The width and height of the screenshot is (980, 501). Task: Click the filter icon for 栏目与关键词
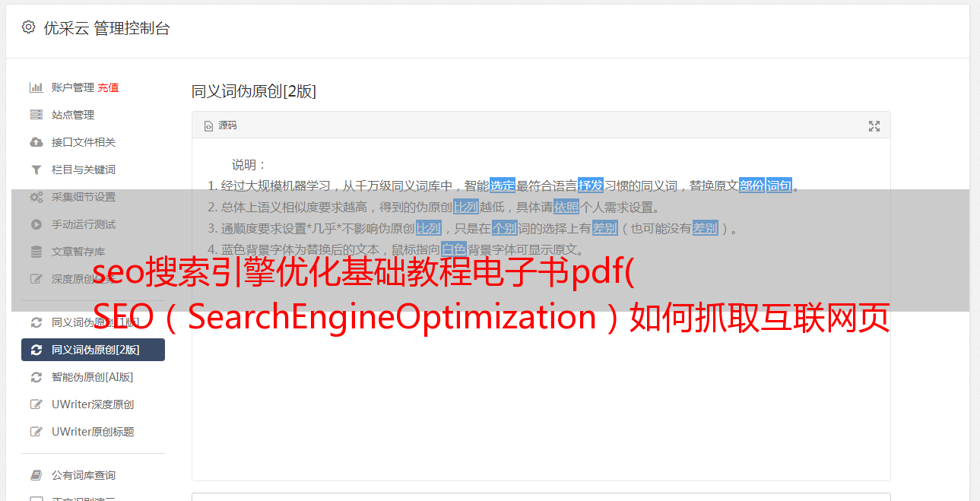click(x=36, y=170)
